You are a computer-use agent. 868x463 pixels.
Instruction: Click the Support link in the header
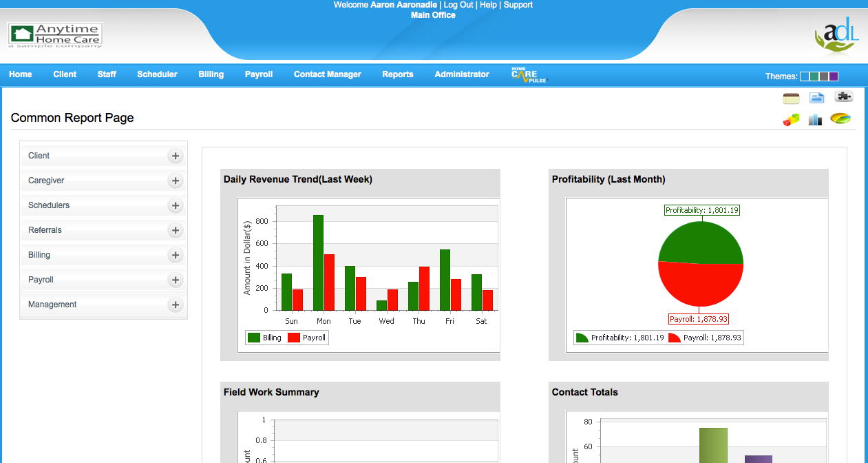(518, 5)
